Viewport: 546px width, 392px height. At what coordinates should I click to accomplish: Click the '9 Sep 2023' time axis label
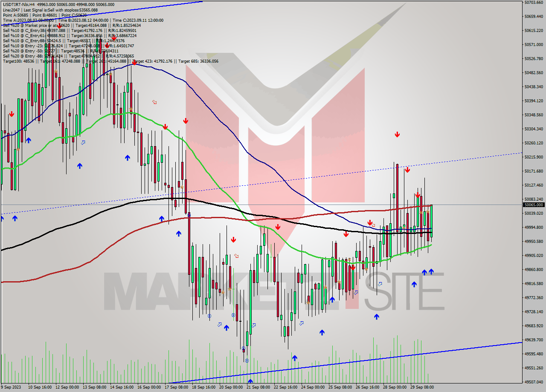point(11,387)
